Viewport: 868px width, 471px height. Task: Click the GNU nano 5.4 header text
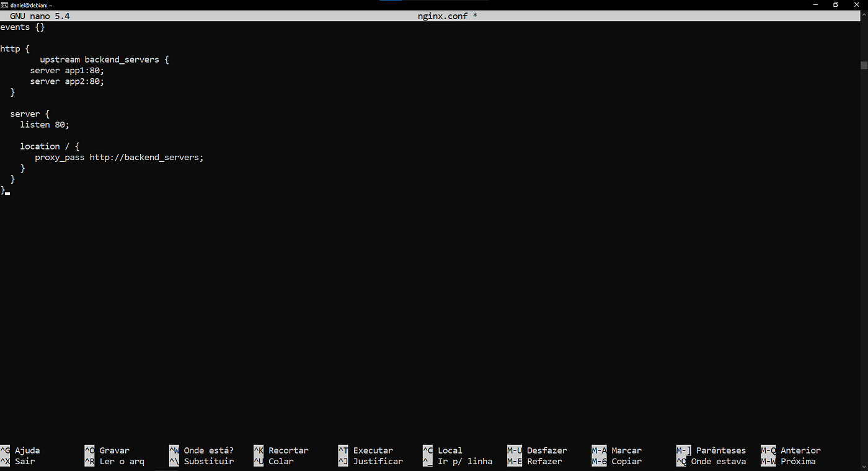(x=40, y=16)
